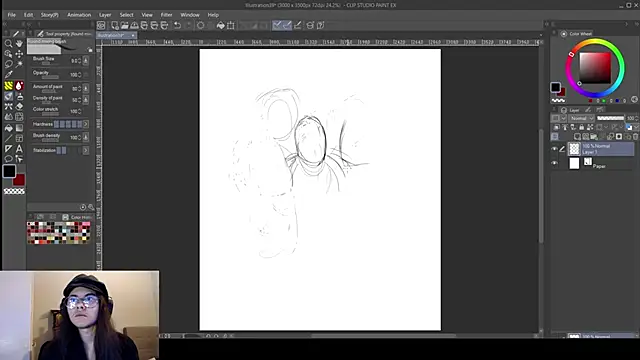Screen dimensions: 640x360
Task: Toggle Clip to Layer Below icon
Action: point(556,127)
